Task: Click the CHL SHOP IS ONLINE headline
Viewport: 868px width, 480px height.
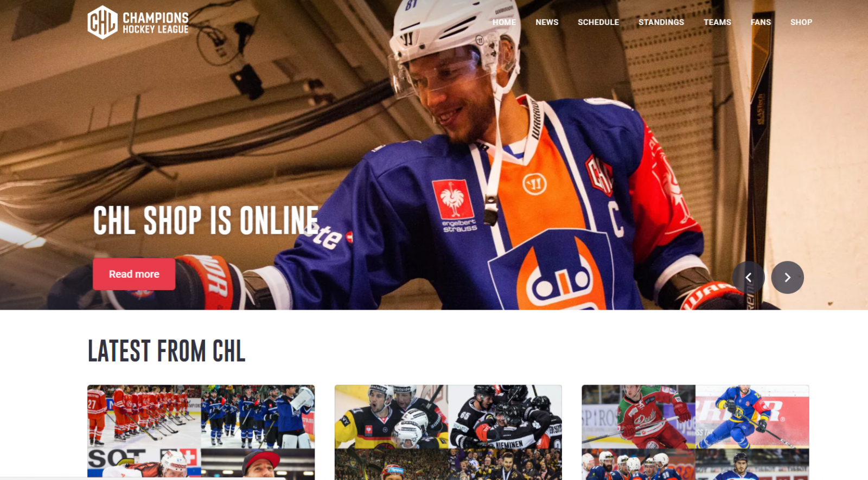Action: (206, 220)
